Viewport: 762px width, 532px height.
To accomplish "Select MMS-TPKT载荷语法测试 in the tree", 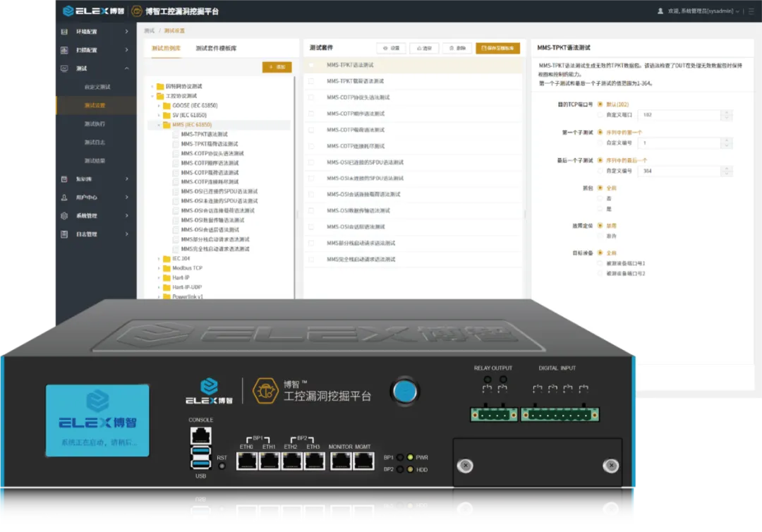I will tap(210, 145).
